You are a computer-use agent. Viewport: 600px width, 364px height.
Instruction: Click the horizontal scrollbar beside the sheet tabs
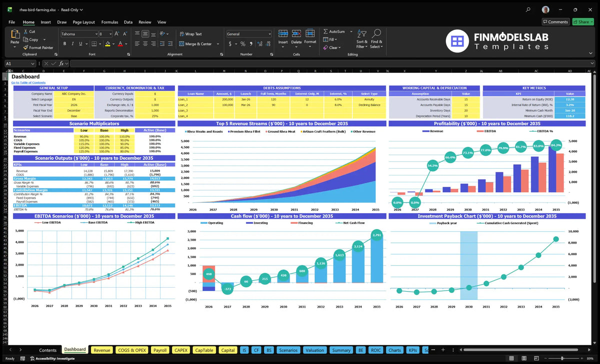click(520, 350)
